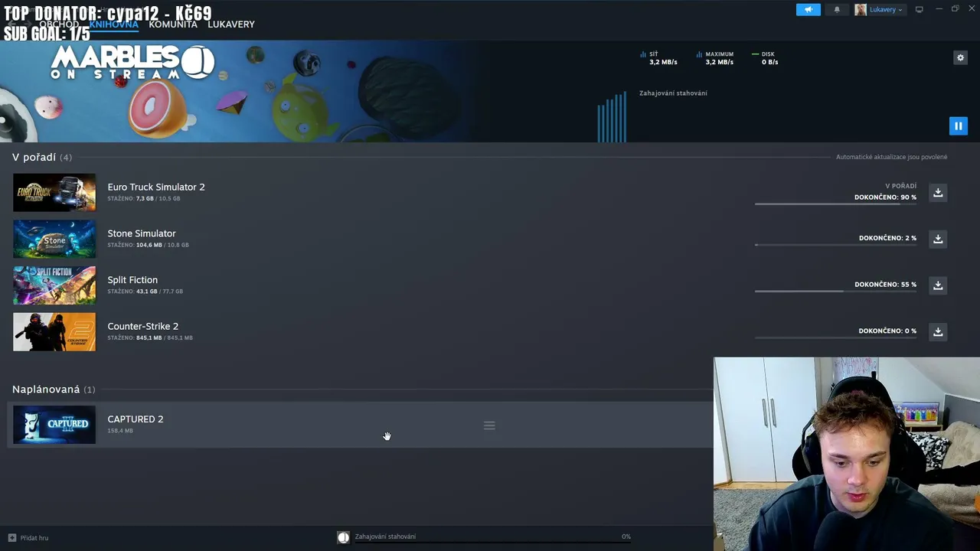
Task: Click the Euro Truck Simulator 2 title
Action: point(156,187)
